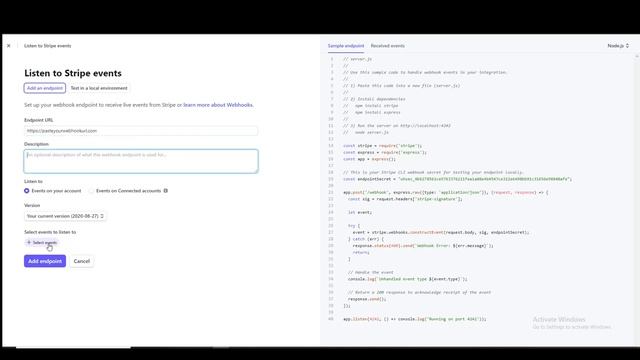Click the endpointSecret code line
This screenshot has width=640, height=360.
coord(458,179)
